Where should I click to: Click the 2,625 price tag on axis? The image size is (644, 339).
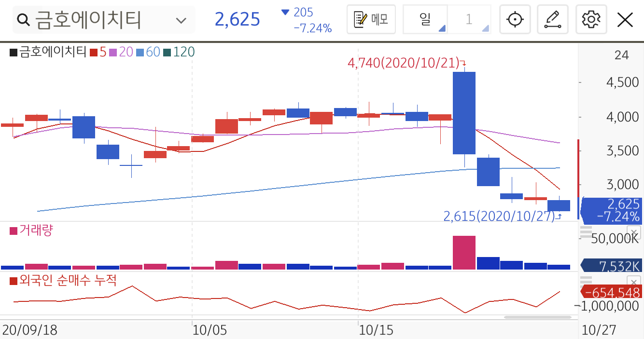coord(612,210)
